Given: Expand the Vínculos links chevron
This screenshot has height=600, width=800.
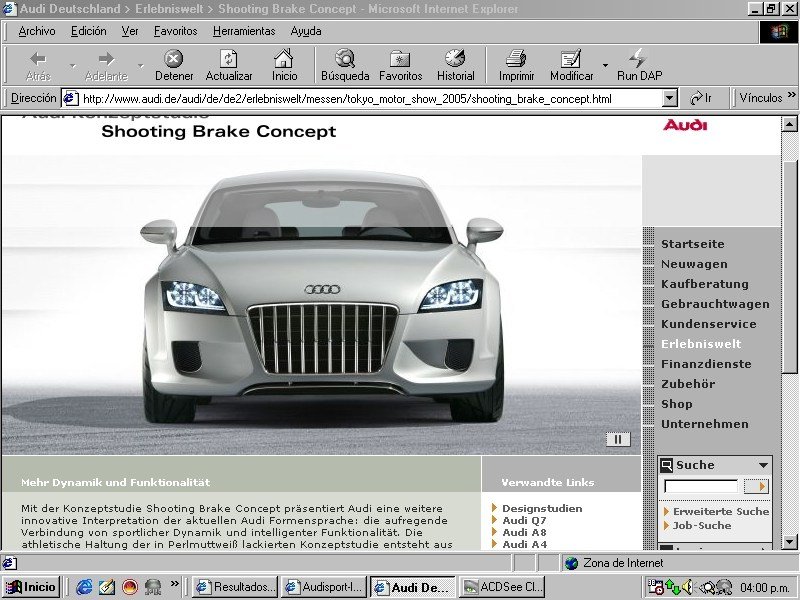Looking at the screenshot, I should pyautogui.click(x=791, y=95).
